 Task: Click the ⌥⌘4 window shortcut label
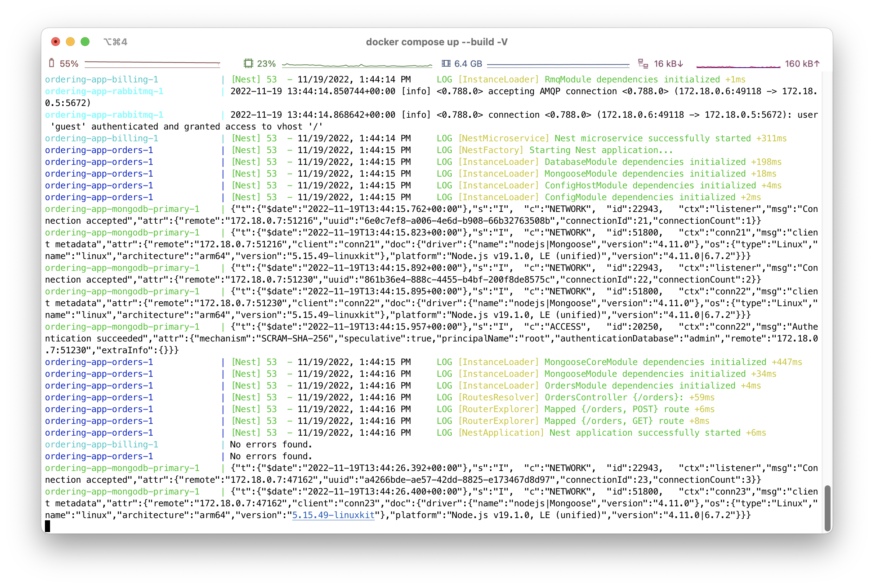[116, 42]
